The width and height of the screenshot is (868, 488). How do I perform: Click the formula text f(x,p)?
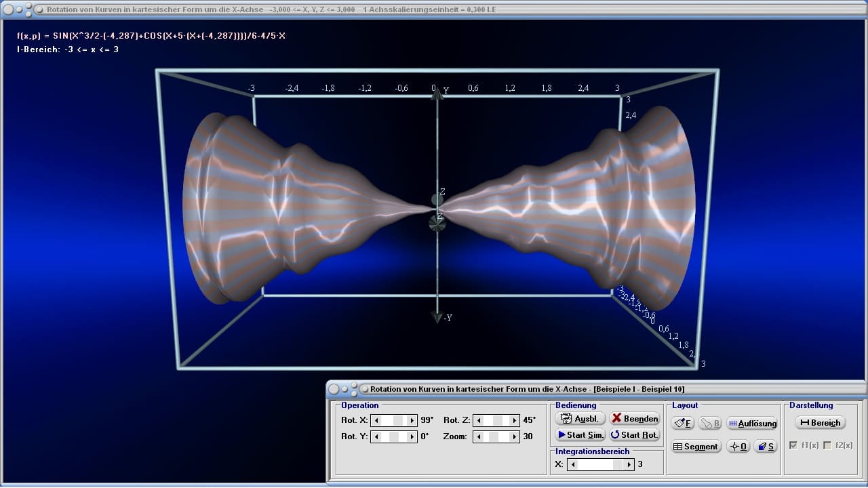click(x=151, y=36)
